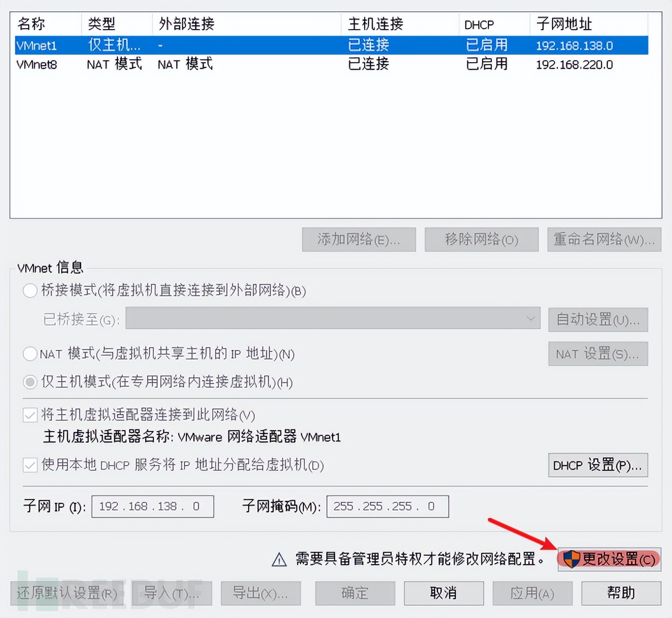Click the 子网掩码 subnet mask field

(387, 506)
